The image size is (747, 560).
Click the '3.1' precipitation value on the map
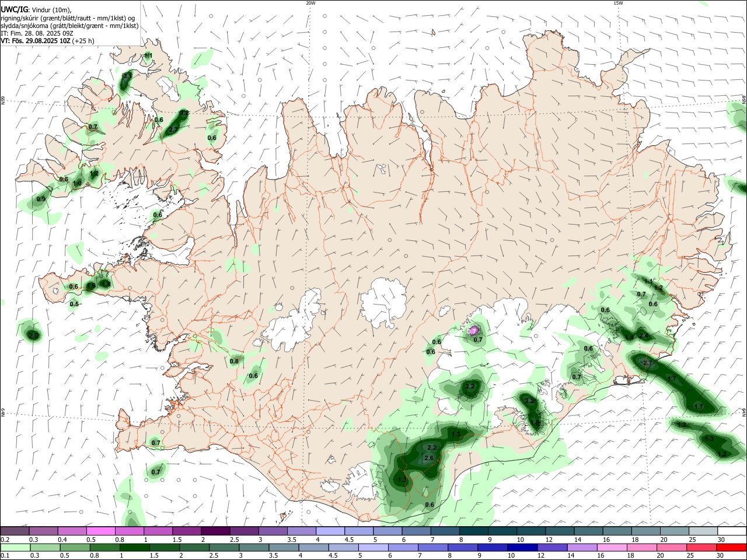(128, 76)
